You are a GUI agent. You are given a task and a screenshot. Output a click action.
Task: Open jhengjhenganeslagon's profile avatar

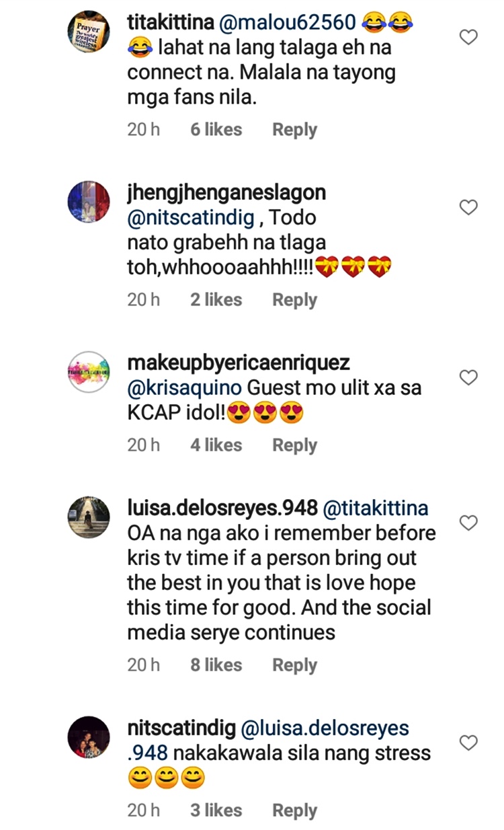click(x=89, y=202)
